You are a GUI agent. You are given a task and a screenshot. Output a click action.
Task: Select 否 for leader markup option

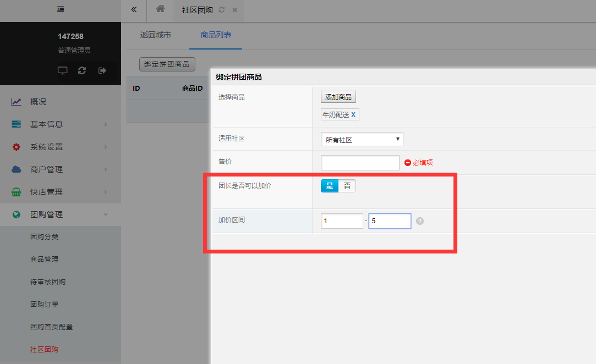coord(347,186)
